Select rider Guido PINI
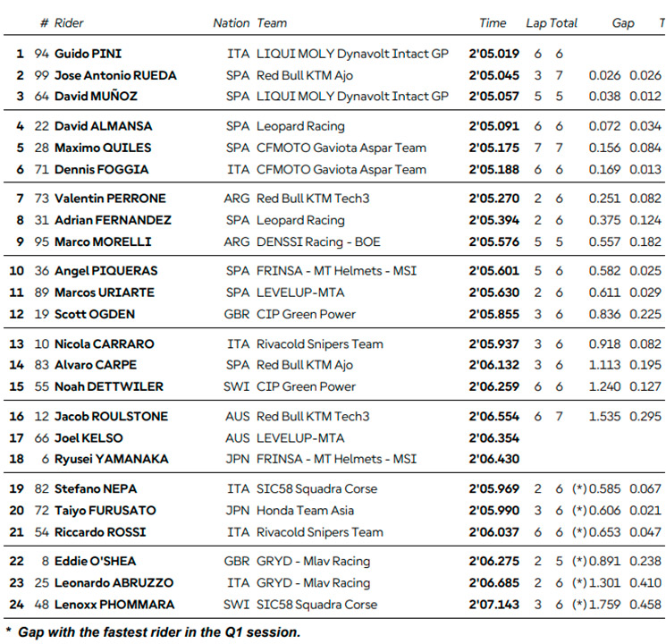666x644 pixels. 88,54
